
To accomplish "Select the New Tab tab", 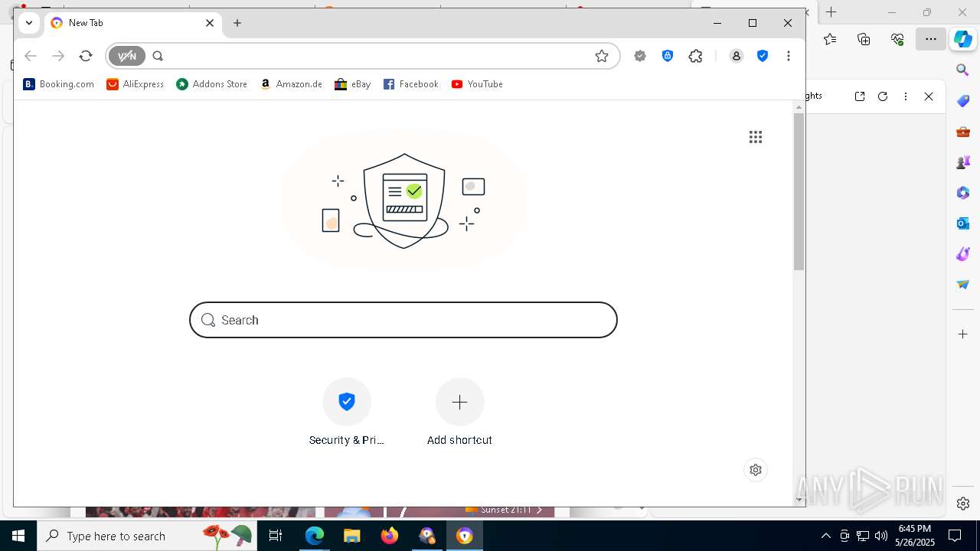I will tap(133, 23).
